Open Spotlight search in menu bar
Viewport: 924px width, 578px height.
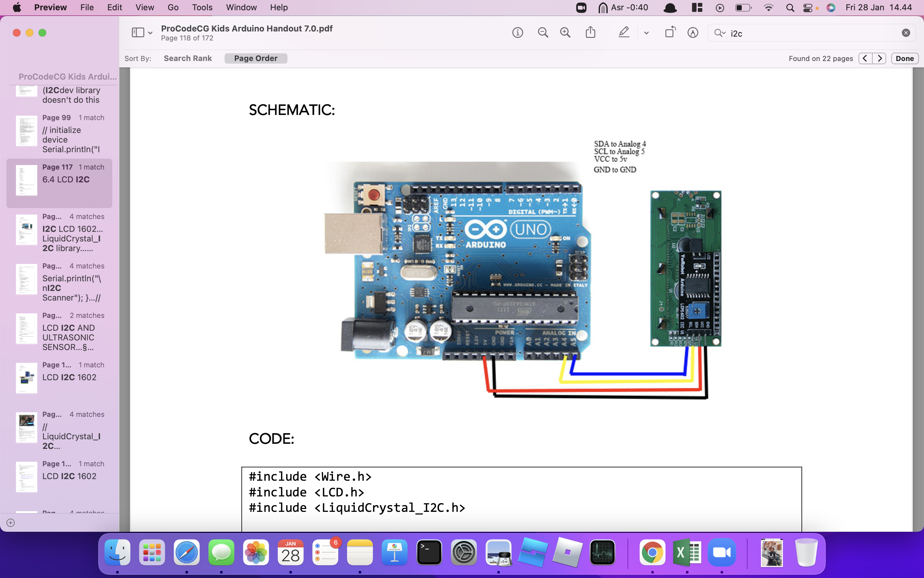[790, 8]
